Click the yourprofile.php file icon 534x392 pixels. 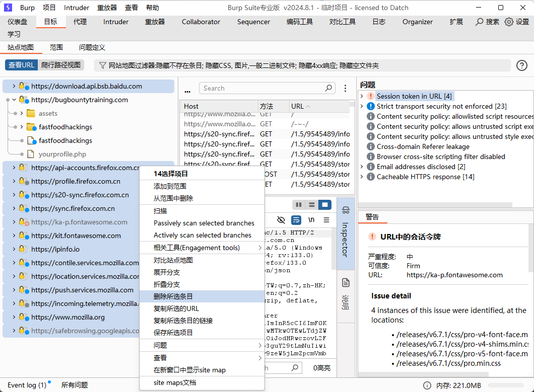[x=31, y=154]
